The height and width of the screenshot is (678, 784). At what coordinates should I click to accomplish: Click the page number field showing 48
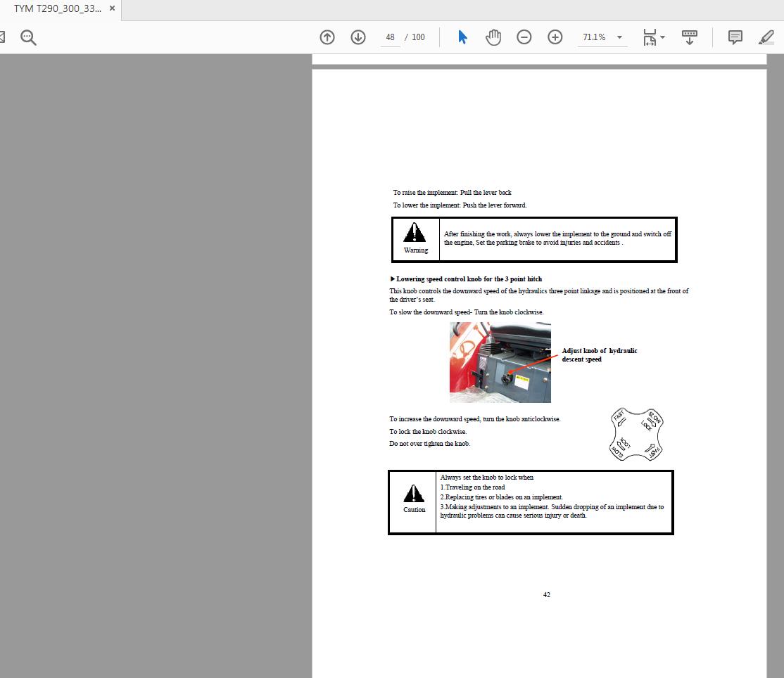390,37
